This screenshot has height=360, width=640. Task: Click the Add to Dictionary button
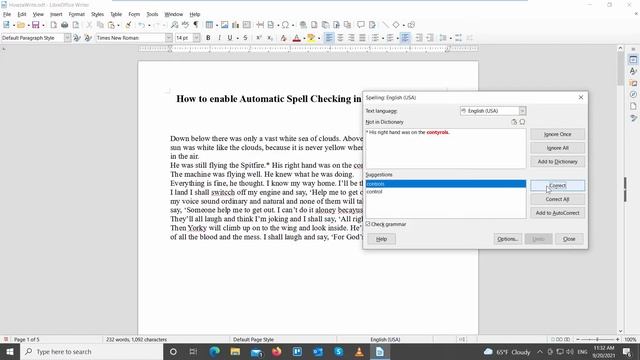click(558, 162)
